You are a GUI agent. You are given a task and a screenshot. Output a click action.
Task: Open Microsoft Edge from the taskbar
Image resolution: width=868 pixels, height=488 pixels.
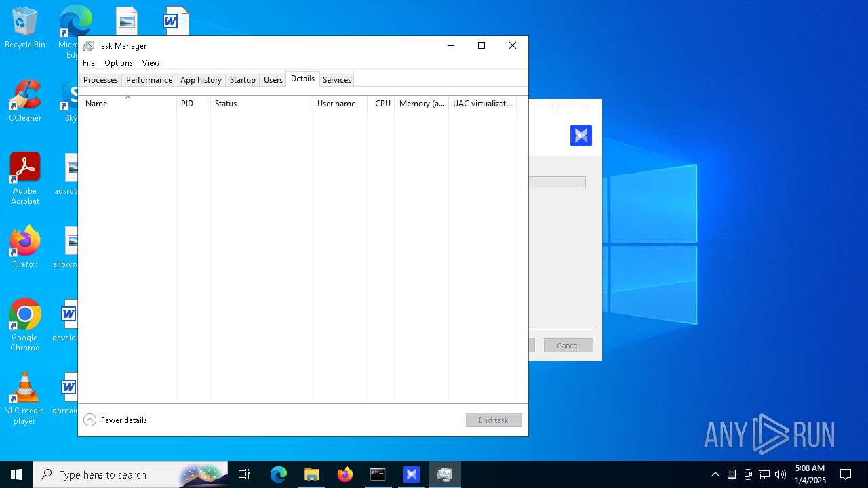pyautogui.click(x=279, y=474)
